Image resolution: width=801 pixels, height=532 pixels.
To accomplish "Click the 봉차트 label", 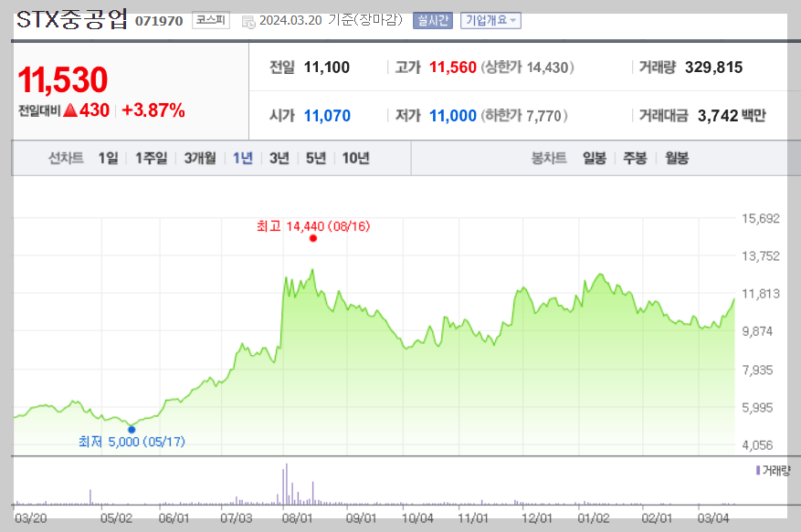I will click(549, 158).
